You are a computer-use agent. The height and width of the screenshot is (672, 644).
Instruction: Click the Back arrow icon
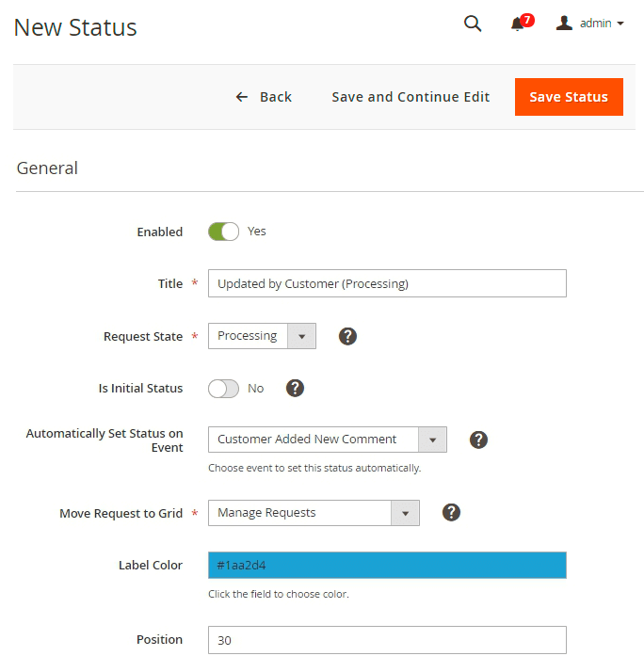coord(242,97)
